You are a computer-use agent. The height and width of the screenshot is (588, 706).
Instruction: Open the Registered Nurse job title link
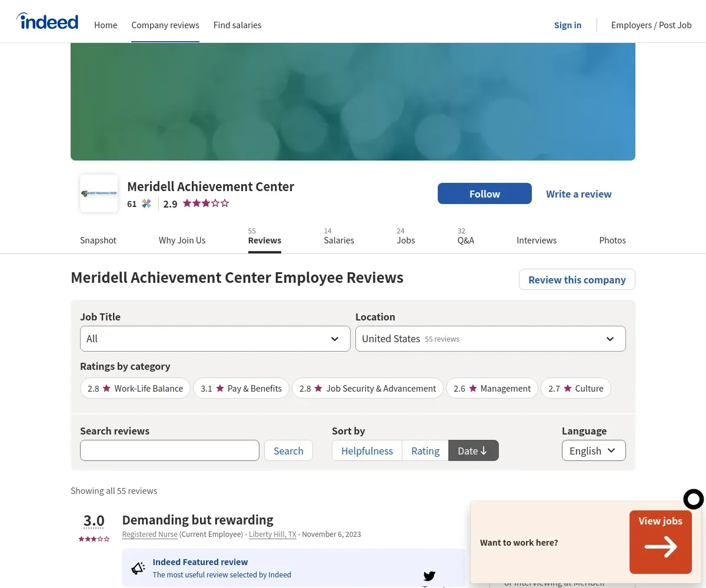pos(149,534)
